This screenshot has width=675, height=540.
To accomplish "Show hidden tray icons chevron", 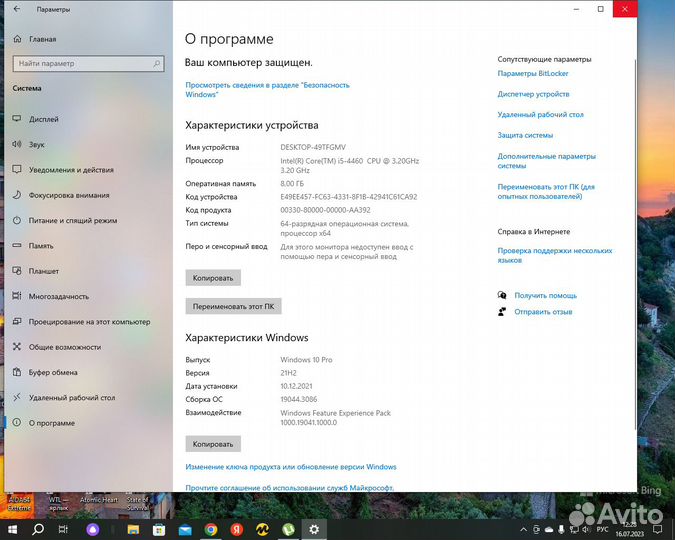I will 523,529.
